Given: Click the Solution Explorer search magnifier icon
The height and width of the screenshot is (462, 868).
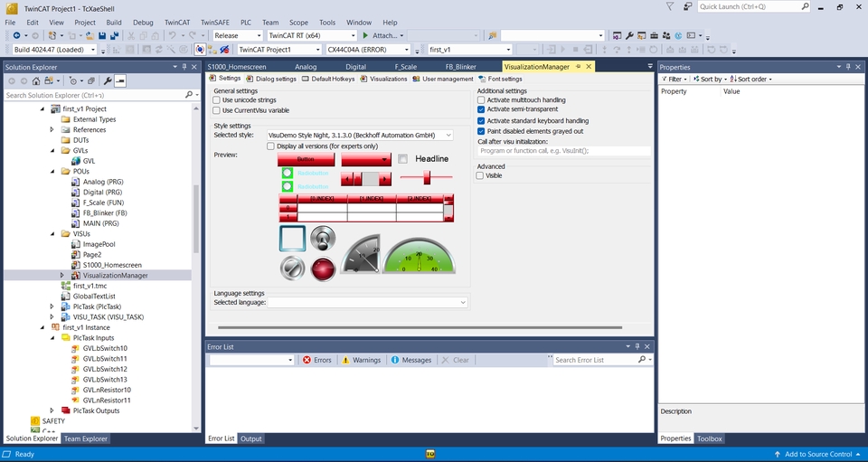Looking at the screenshot, I should click(189, 95).
